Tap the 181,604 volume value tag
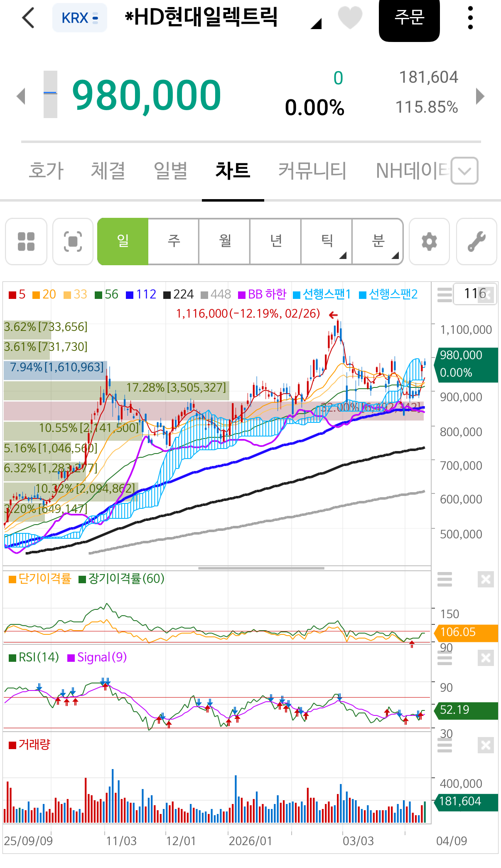501x868 pixels. 466,801
